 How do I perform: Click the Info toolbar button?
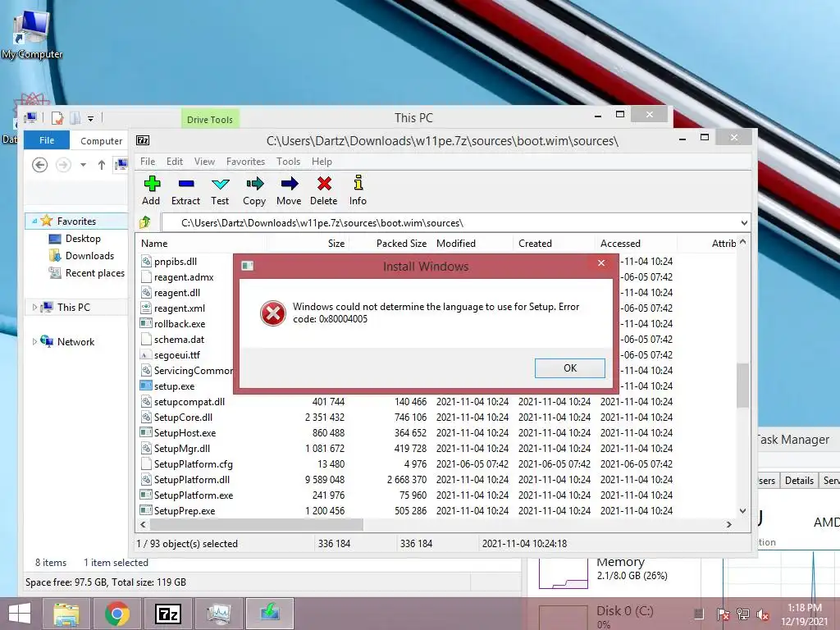358,190
